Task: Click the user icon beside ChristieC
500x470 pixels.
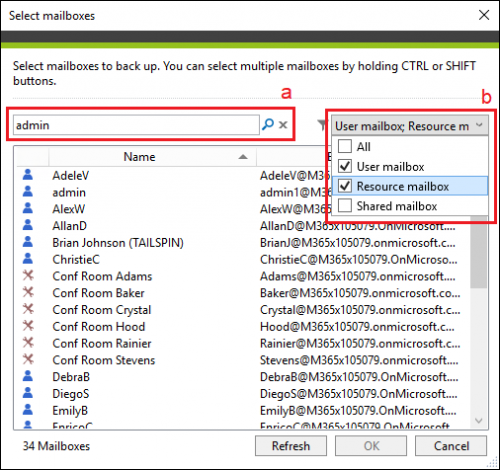Action: coord(28,258)
